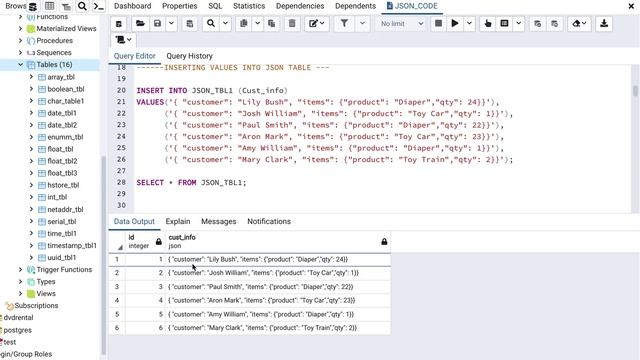Screen dimensions: 640x360
Task: Click the Lily Bush result row cell
Action: click(x=278, y=259)
